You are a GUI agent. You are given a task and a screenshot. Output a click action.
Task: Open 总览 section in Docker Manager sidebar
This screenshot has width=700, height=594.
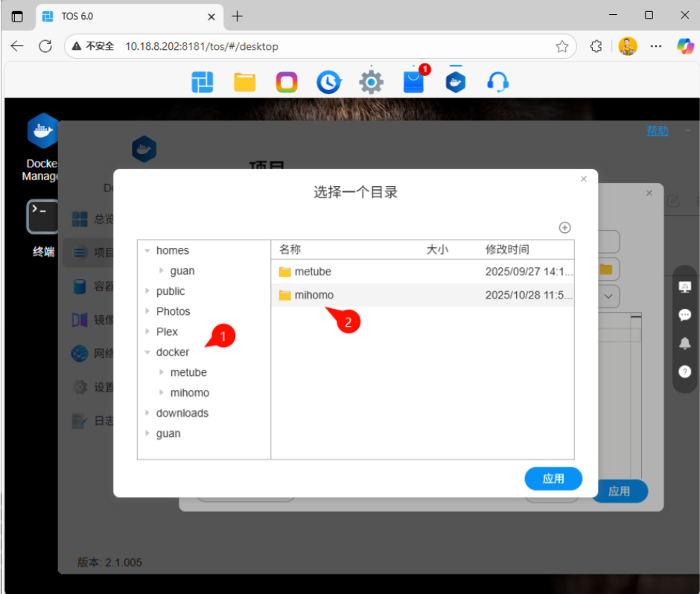tap(93, 219)
